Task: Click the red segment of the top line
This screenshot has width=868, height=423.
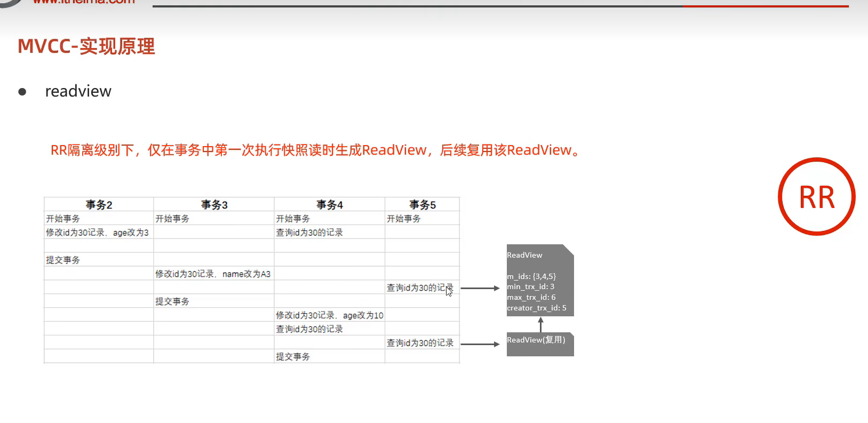Action: point(765,6)
